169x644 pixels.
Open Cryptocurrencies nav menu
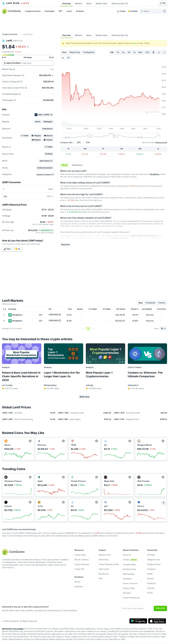[33, 11]
